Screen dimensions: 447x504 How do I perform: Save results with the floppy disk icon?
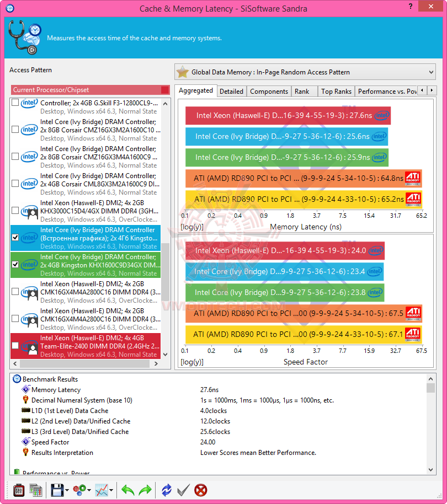click(x=57, y=491)
